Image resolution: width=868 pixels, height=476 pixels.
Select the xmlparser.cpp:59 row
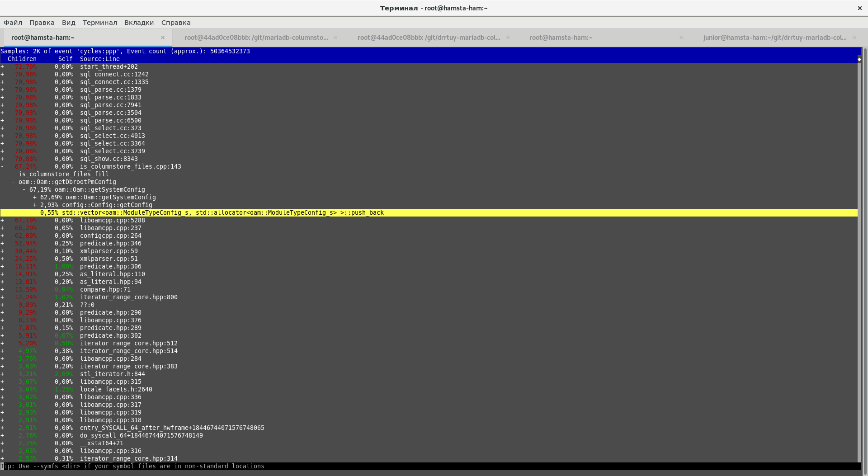(108, 251)
